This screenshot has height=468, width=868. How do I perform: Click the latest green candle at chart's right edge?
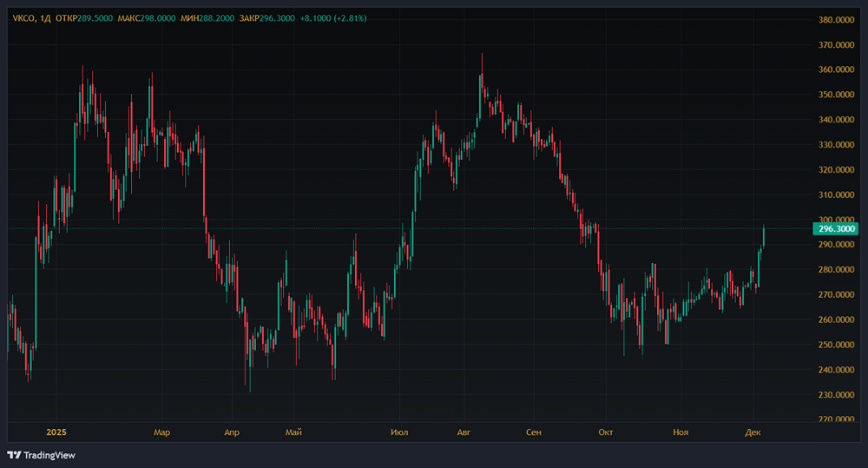click(x=764, y=236)
